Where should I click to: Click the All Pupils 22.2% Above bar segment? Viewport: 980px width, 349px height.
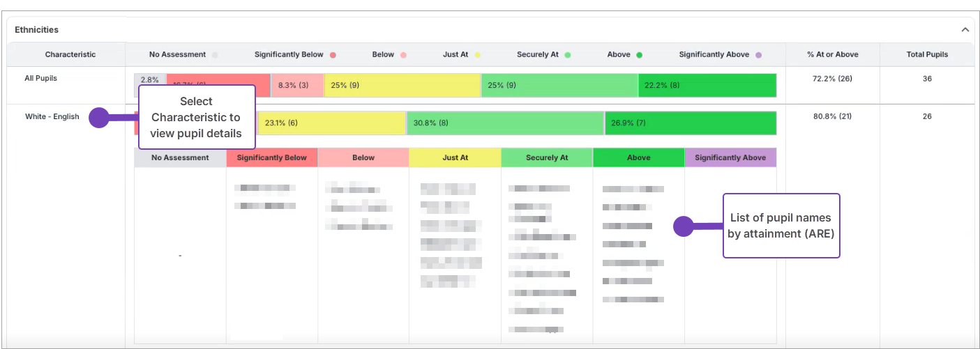click(707, 86)
